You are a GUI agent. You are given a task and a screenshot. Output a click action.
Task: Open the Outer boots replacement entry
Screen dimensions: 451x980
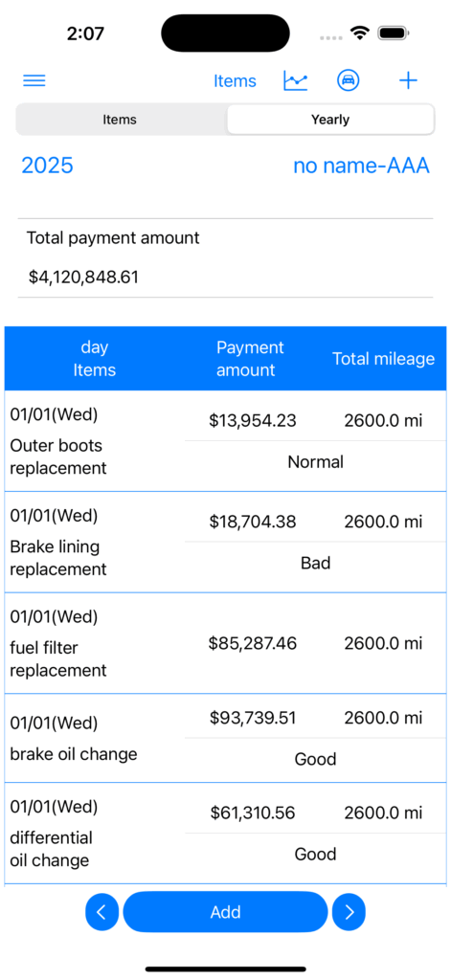(225, 441)
